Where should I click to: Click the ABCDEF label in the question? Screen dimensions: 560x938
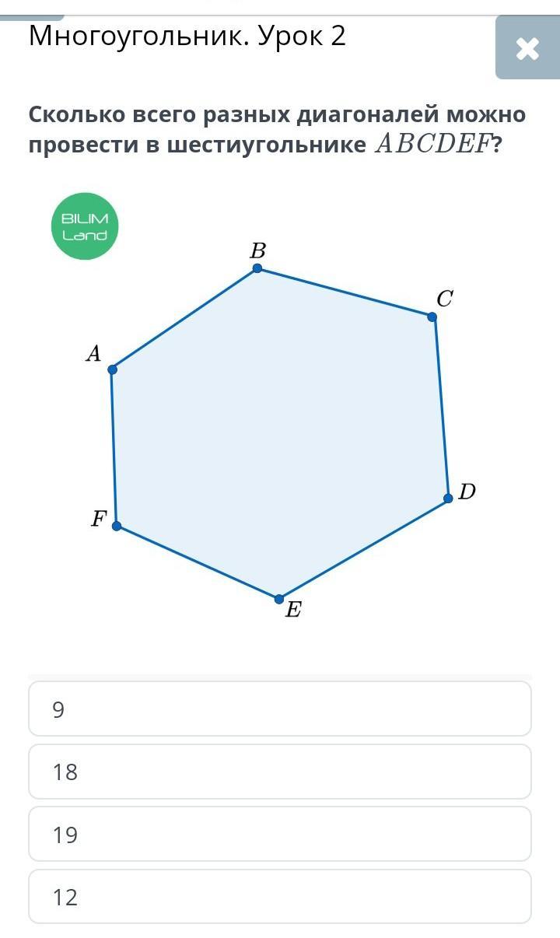pos(433,145)
